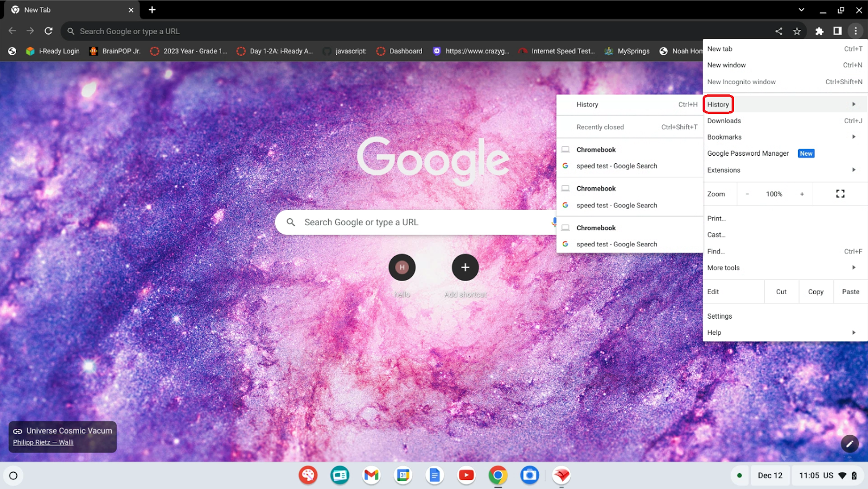Click the share page icon
Image resolution: width=868 pixels, height=489 pixels.
click(x=778, y=31)
